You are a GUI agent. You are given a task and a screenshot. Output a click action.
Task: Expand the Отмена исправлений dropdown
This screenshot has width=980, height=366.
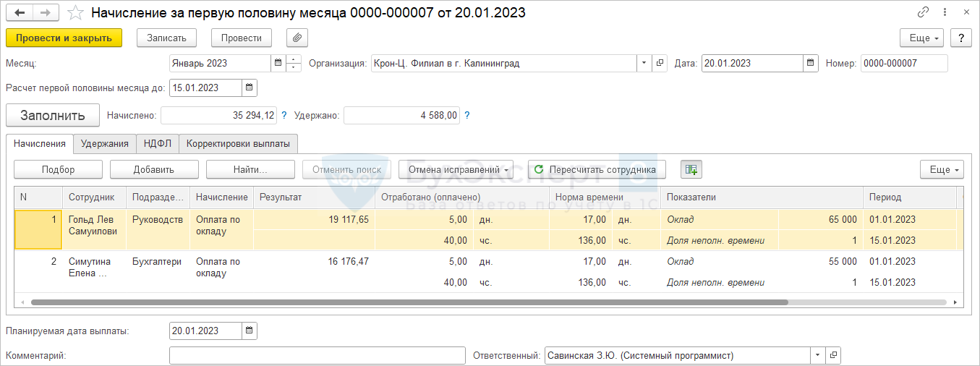pos(456,169)
